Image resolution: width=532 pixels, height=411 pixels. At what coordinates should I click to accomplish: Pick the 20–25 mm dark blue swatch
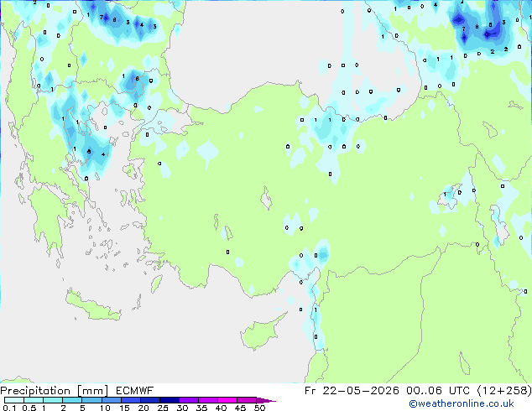coord(149,400)
